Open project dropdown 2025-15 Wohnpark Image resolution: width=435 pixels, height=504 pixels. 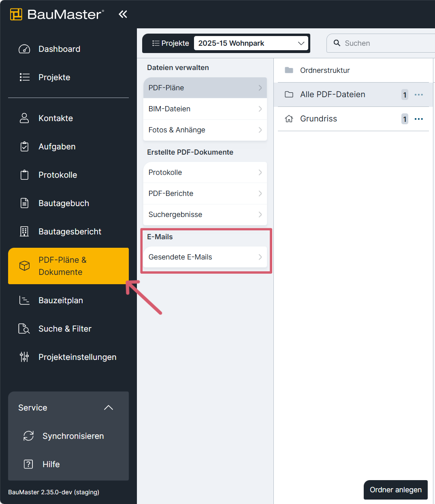click(251, 43)
